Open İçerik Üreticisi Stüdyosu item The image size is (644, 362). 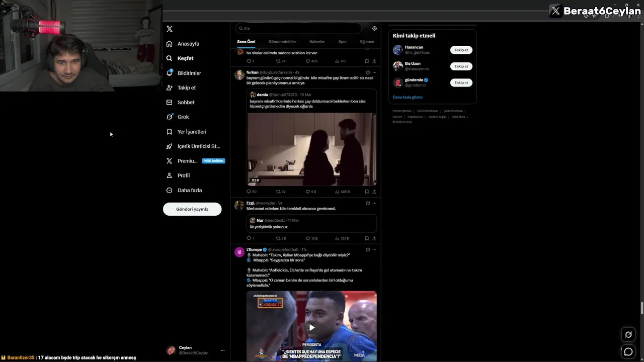click(x=193, y=146)
